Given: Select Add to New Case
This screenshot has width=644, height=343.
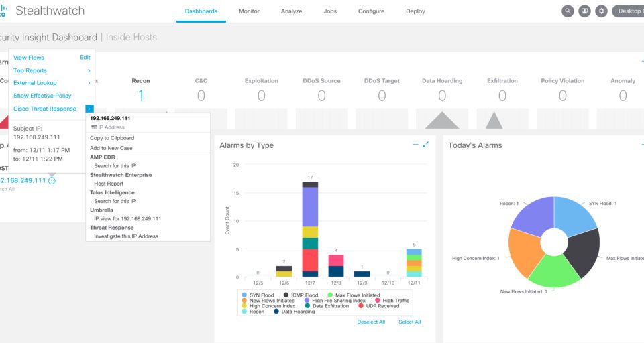Looking at the screenshot, I should [x=111, y=148].
